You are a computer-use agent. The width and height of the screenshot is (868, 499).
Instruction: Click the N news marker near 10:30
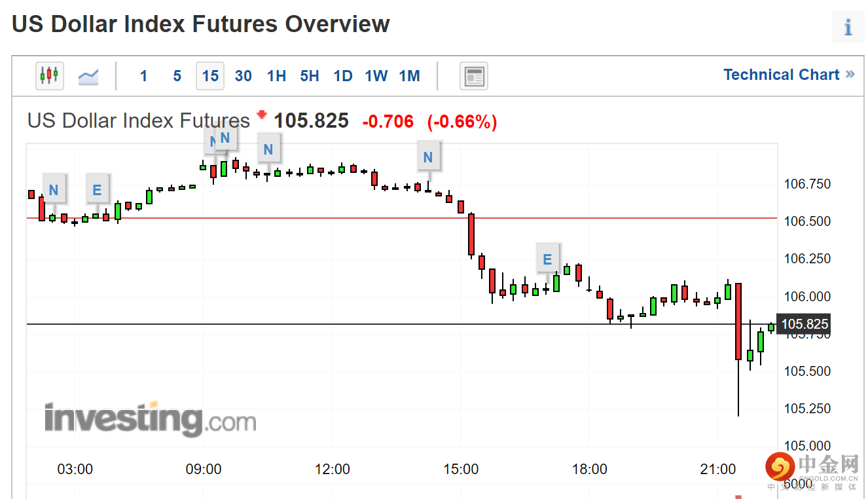pyautogui.click(x=268, y=149)
